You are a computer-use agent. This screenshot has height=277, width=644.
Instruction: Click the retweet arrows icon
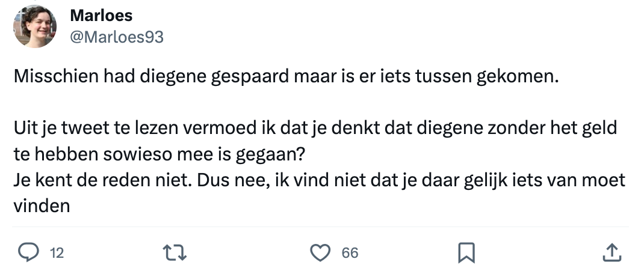click(176, 253)
